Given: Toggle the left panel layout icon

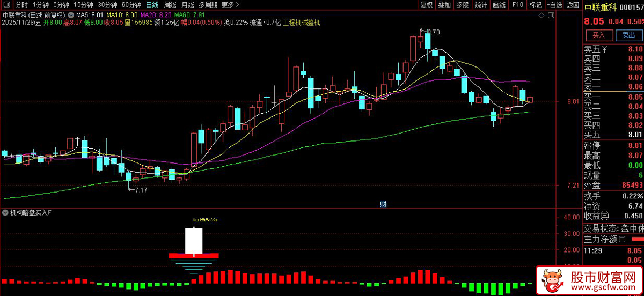Looking at the screenshot, I should [7, 5].
